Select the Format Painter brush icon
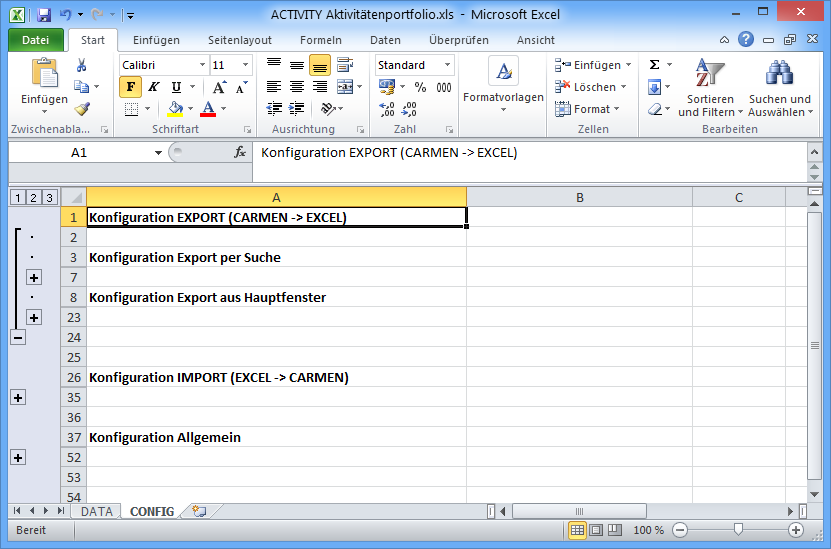Screen dimensions: 831x549 coord(82,109)
